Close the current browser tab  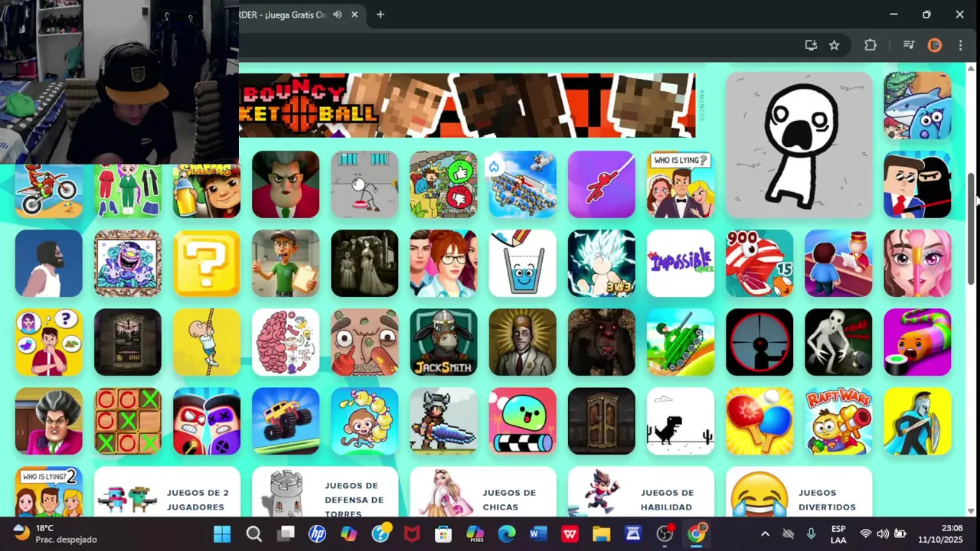354,15
